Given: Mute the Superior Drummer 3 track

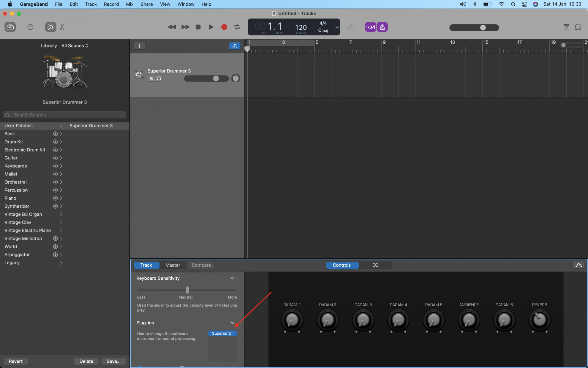Looking at the screenshot, I should [151, 78].
